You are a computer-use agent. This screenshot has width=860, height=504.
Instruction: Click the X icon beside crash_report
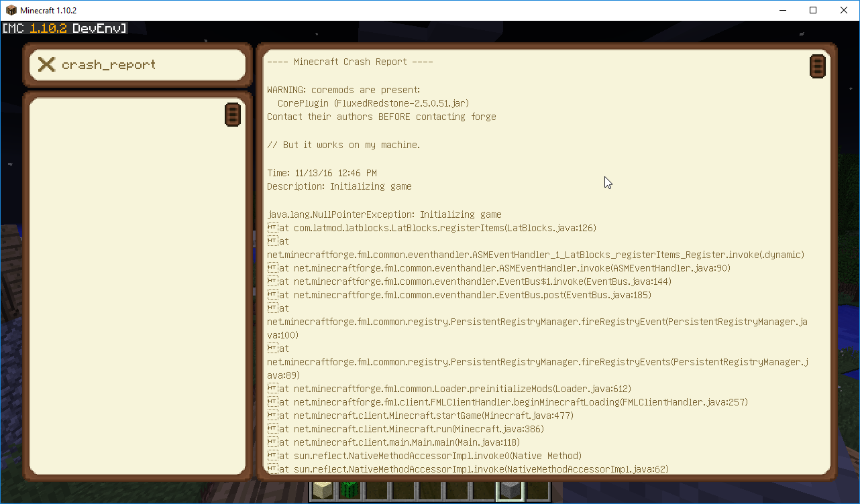46,64
